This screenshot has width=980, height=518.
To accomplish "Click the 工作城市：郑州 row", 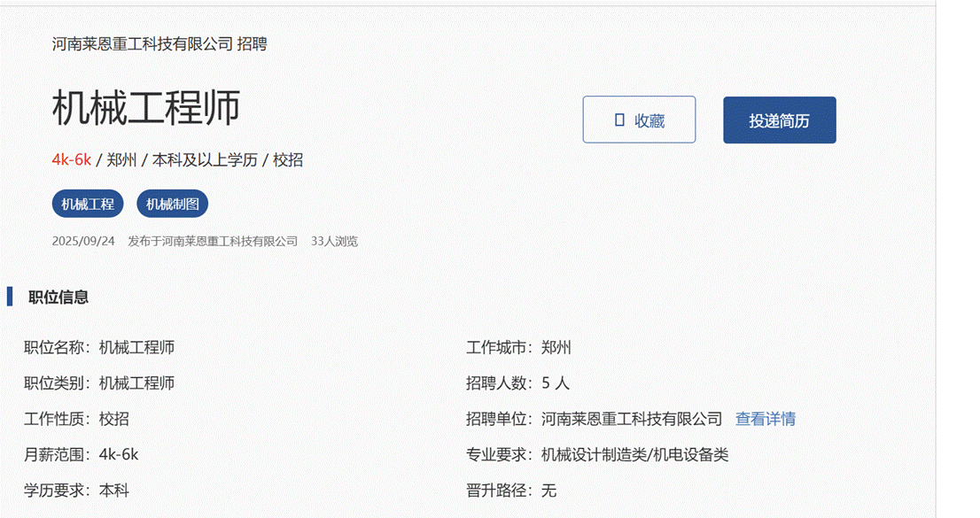I will click(x=518, y=347).
